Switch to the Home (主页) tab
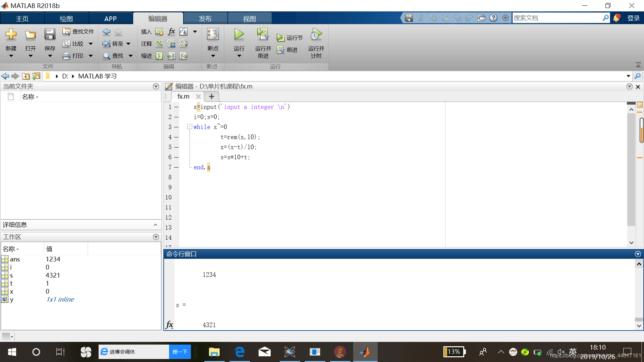The height and width of the screenshot is (362, 644). click(x=22, y=19)
